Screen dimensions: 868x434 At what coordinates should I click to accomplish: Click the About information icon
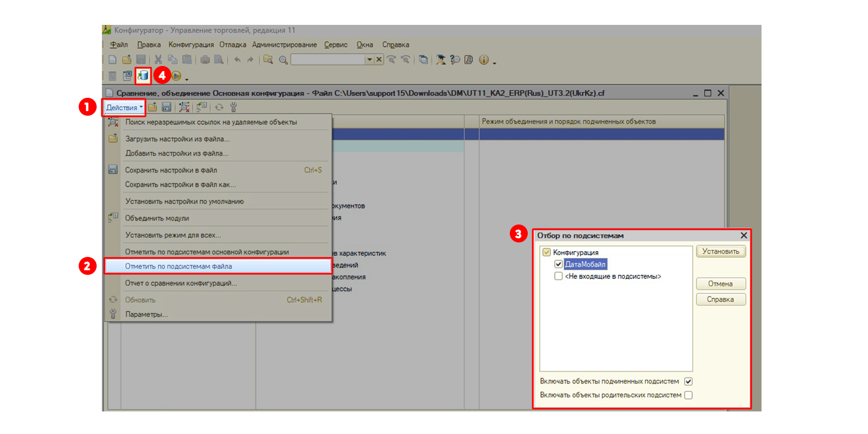[x=484, y=60]
